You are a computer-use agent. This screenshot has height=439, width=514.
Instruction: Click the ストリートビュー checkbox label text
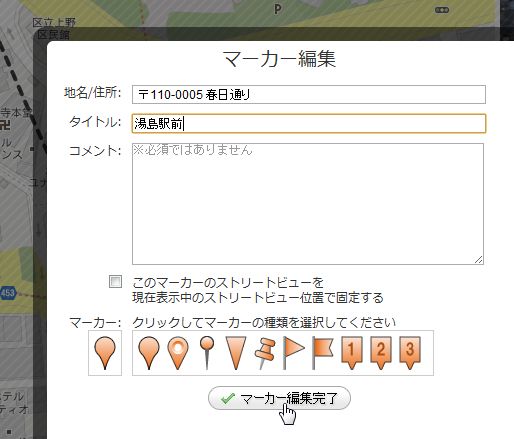258,290
